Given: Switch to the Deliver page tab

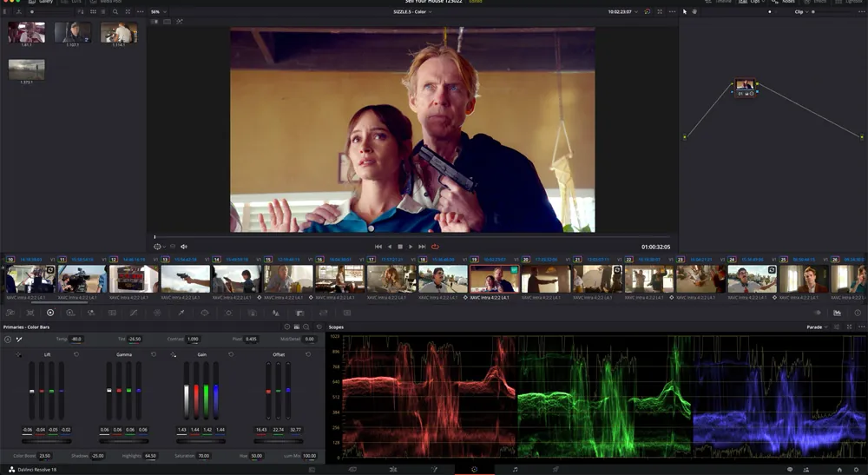Looking at the screenshot, I should coord(556,470).
